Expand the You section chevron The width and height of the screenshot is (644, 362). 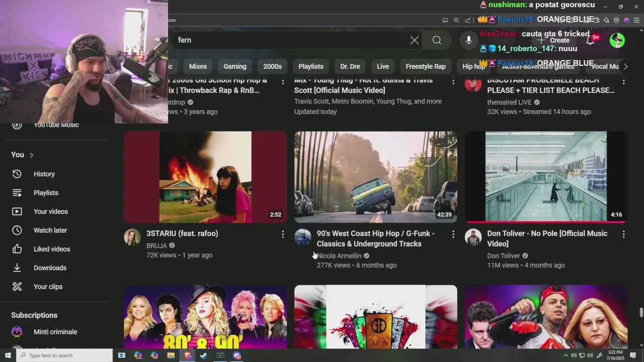(31, 155)
